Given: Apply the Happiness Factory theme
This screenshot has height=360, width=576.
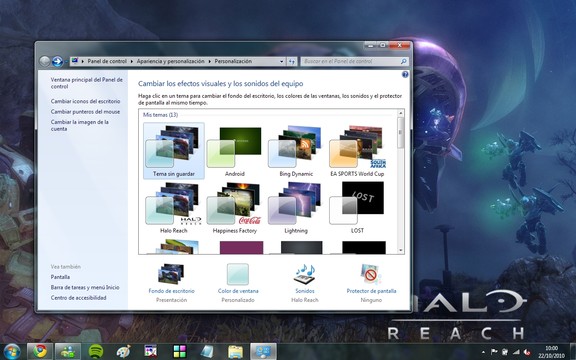Looking at the screenshot, I should point(235,208).
